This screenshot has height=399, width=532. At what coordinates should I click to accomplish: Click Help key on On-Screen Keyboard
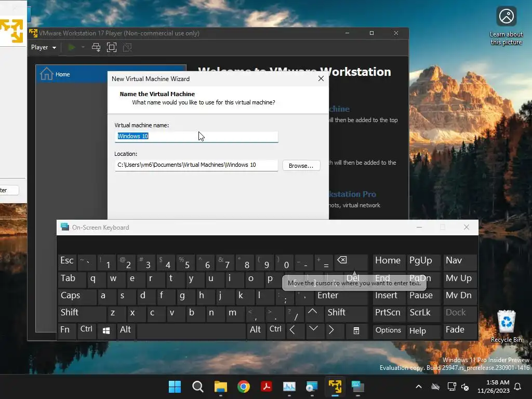pos(423,330)
